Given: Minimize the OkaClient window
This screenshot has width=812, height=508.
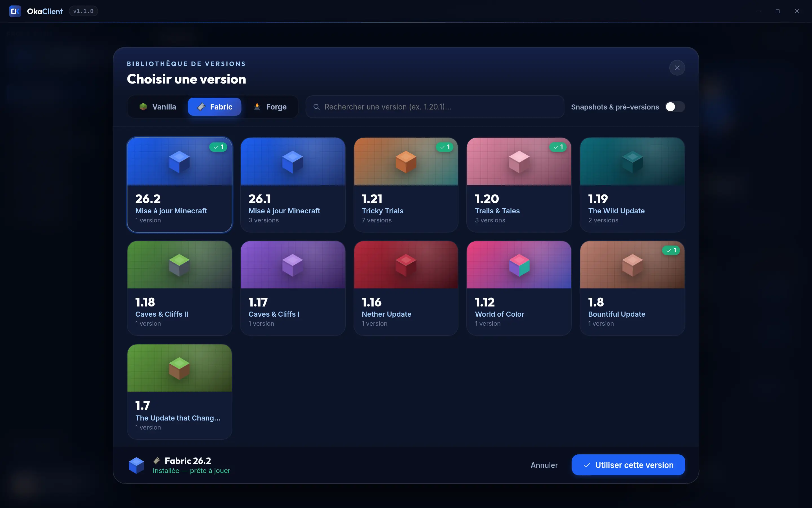Looking at the screenshot, I should click(758, 11).
